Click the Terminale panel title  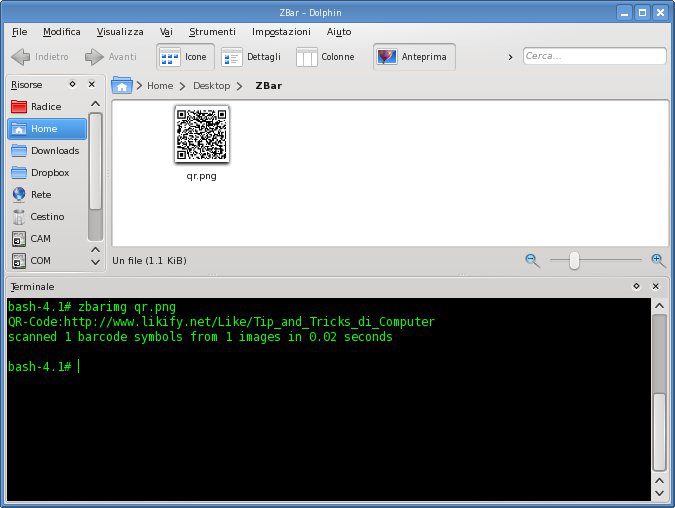(32, 287)
